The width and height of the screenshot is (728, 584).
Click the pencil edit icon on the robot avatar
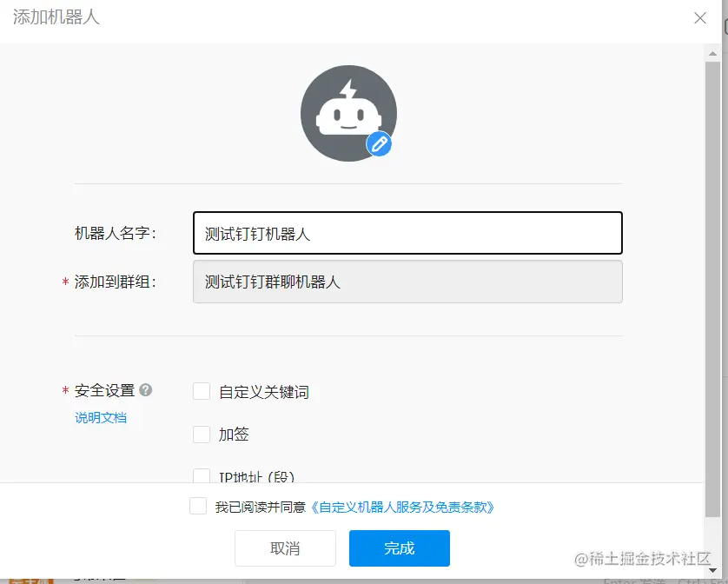point(379,145)
